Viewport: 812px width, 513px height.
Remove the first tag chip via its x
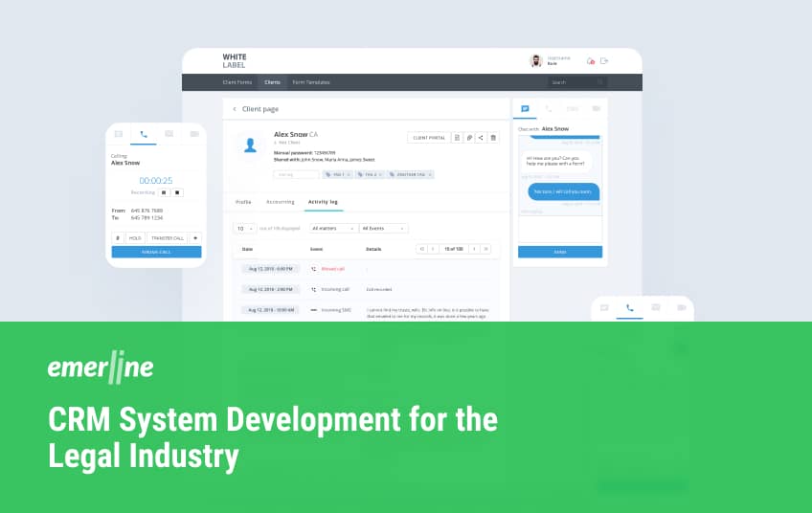pyautogui.click(x=349, y=174)
